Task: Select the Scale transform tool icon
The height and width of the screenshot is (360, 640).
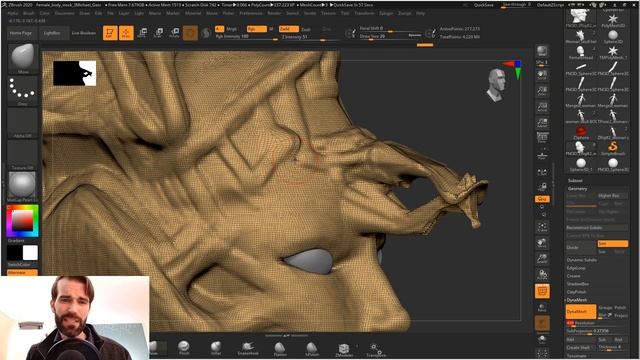Action: pyautogui.click(x=158, y=33)
